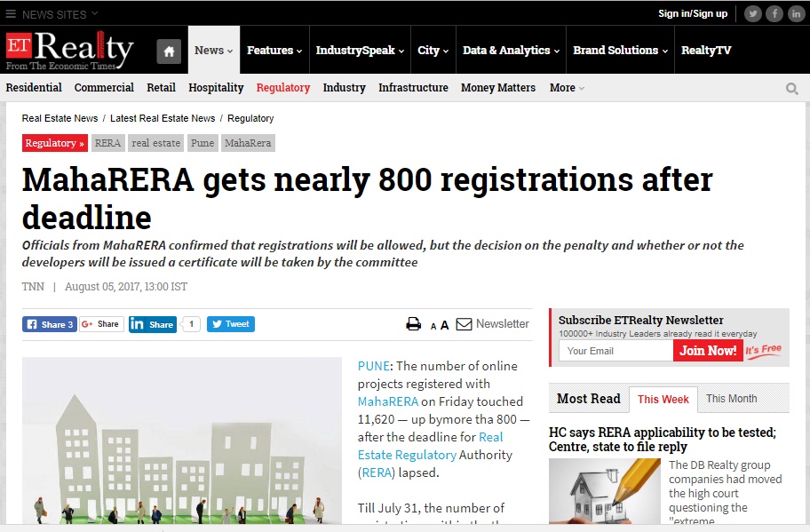This screenshot has width=810, height=532.
Task: Click the red Regulatory tag
Action: click(55, 143)
